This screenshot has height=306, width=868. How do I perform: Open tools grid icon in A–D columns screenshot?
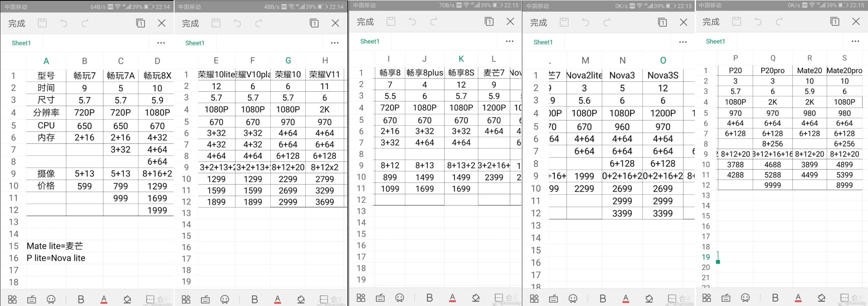coord(12,299)
